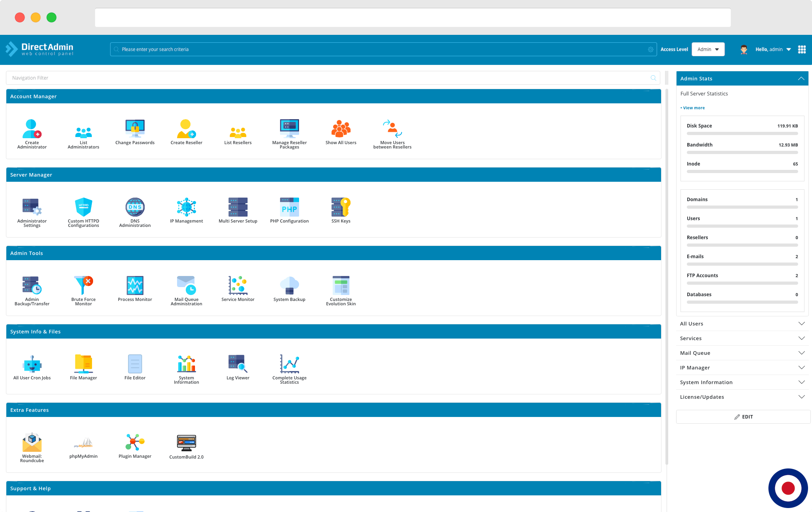Open phpMyAdmin
Viewport: 812px width, 512px height.
pos(83,445)
